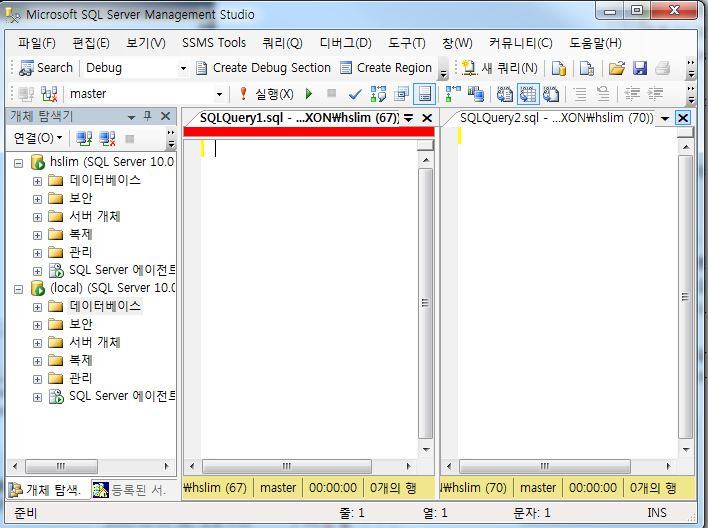The width and height of the screenshot is (708, 528).
Task: Click the green Debug play icon
Action: point(309,94)
